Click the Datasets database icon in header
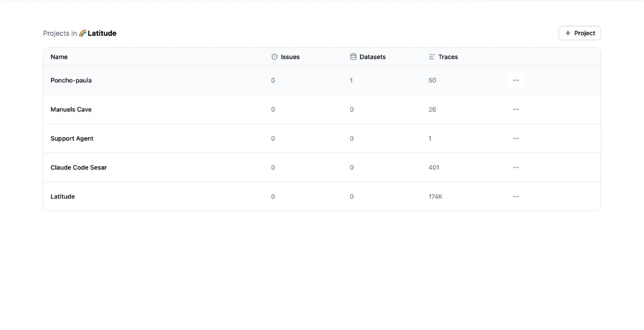Viewport: 644px width, 330px height. tap(353, 57)
